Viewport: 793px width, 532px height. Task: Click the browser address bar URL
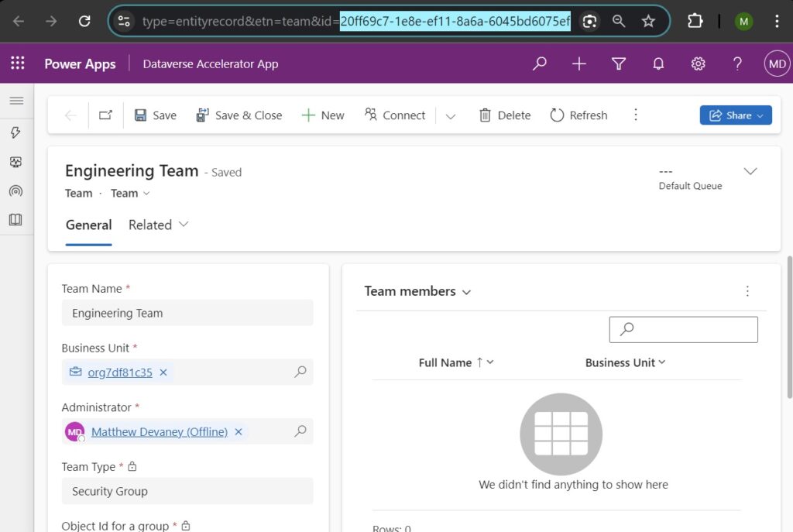pyautogui.click(x=356, y=21)
